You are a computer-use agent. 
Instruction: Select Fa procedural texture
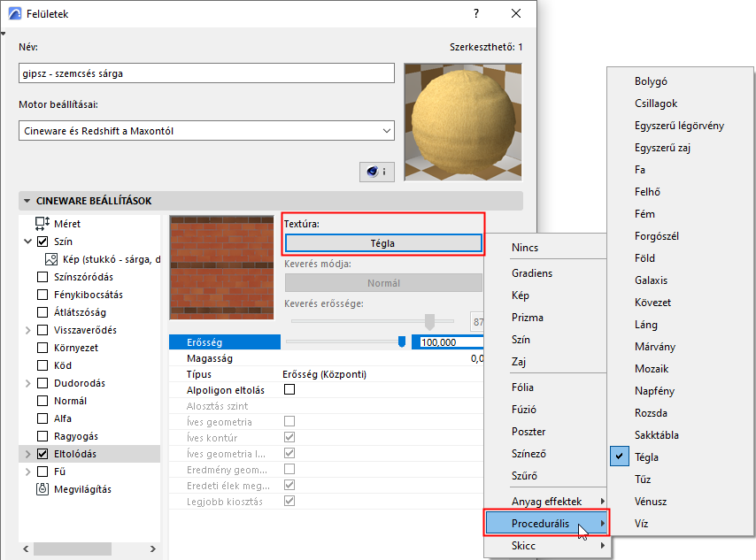(640, 170)
